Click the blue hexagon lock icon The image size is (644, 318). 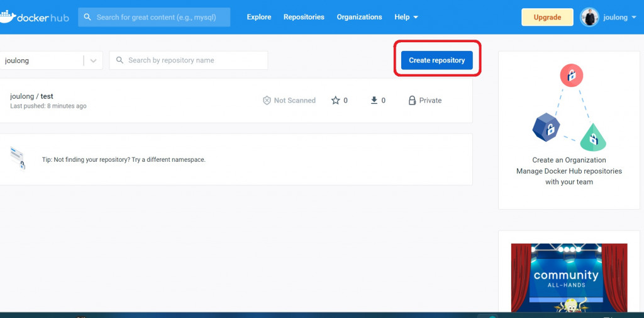pos(547,128)
